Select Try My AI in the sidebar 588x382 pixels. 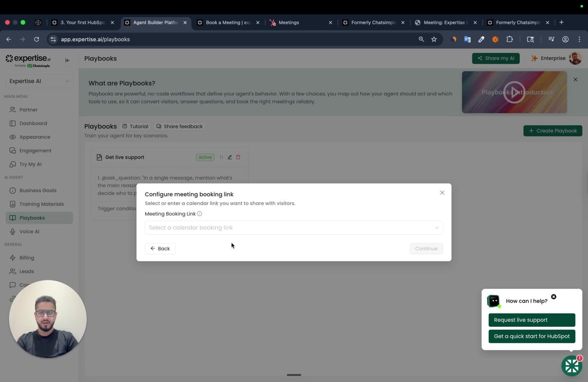[x=30, y=164]
